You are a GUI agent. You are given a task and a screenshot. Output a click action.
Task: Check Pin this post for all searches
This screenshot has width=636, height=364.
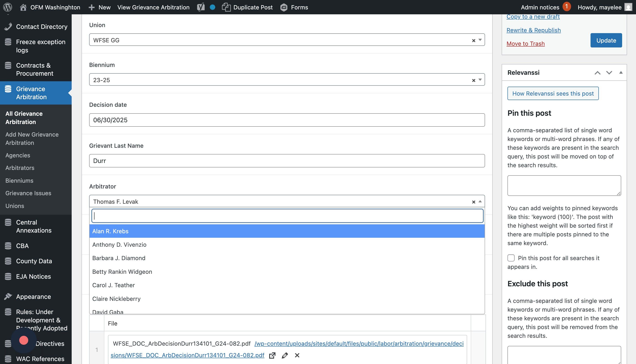(x=511, y=258)
